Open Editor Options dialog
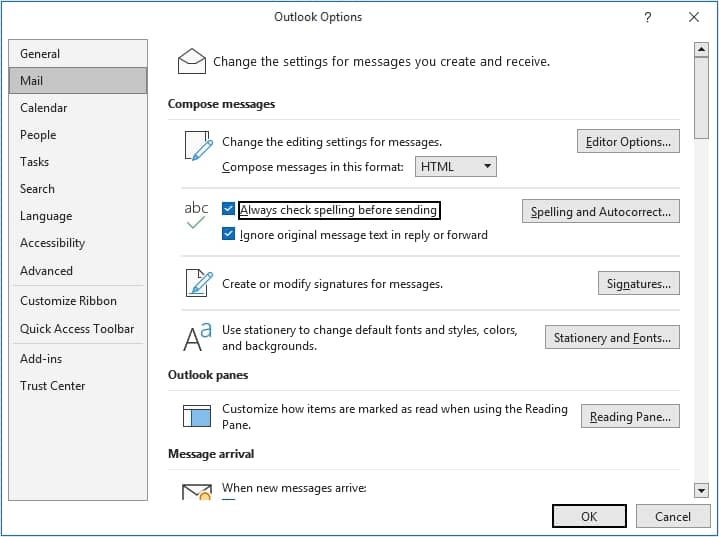Image resolution: width=719 pixels, height=537 pixels. coord(628,142)
